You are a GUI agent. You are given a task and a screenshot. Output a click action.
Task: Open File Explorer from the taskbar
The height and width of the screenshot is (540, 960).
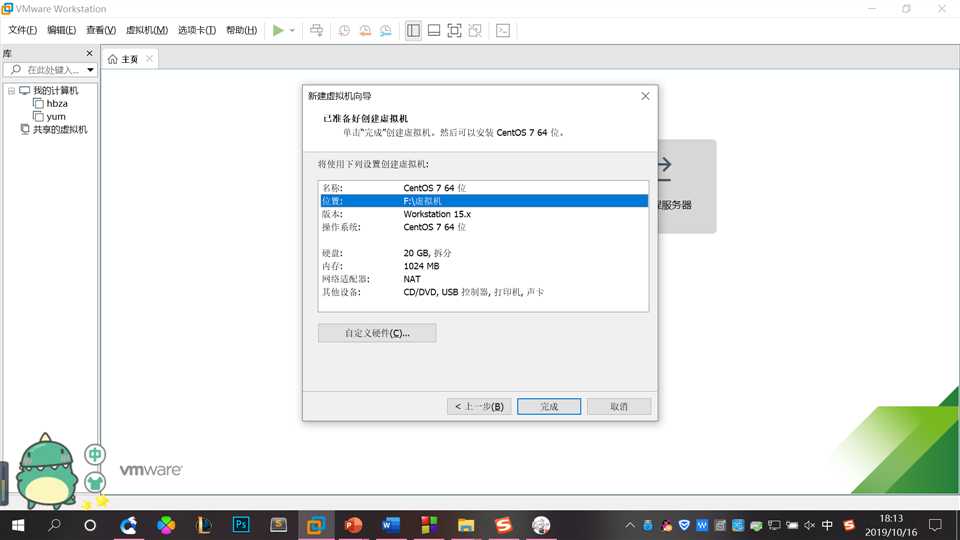click(x=466, y=525)
